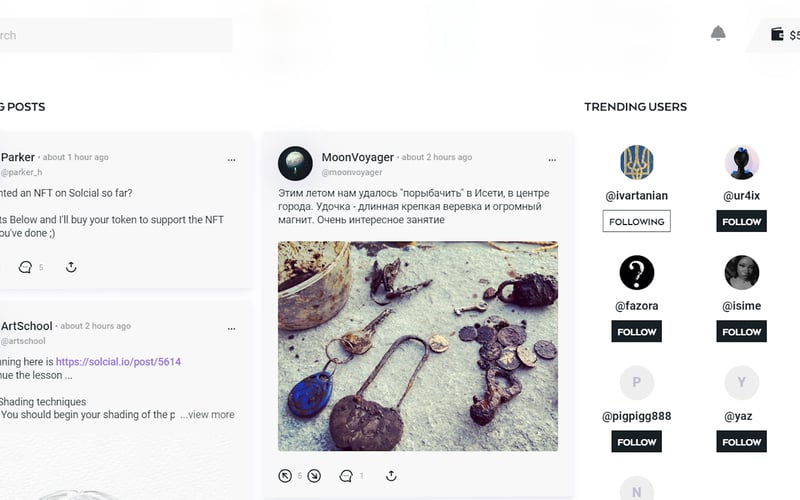800x500 pixels.
Task: Open comments on Parker's post
Action: click(x=25, y=267)
